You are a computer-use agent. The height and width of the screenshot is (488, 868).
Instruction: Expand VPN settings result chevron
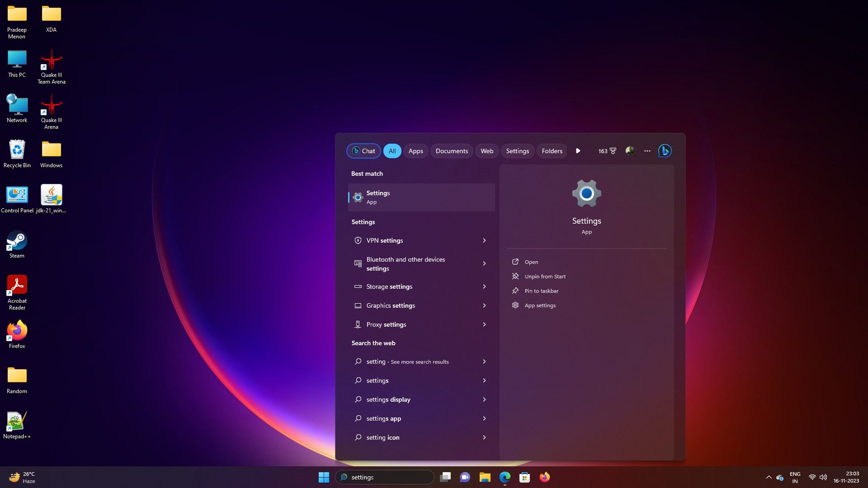484,240
